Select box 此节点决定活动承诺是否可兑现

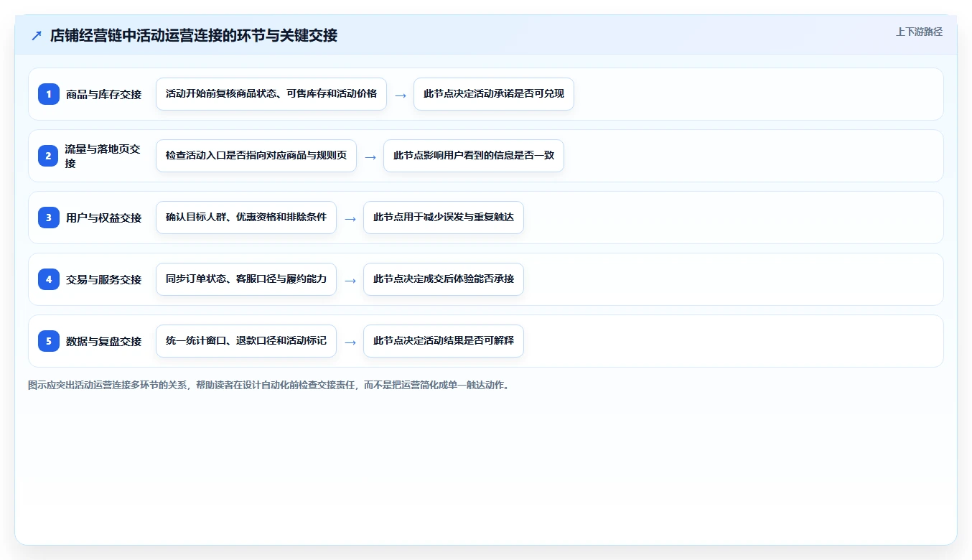click(x=494, y=94)
